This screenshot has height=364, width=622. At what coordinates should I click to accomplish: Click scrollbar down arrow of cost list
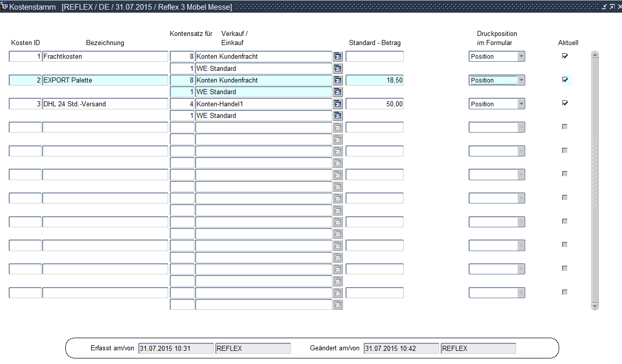(x=595, y=306)
